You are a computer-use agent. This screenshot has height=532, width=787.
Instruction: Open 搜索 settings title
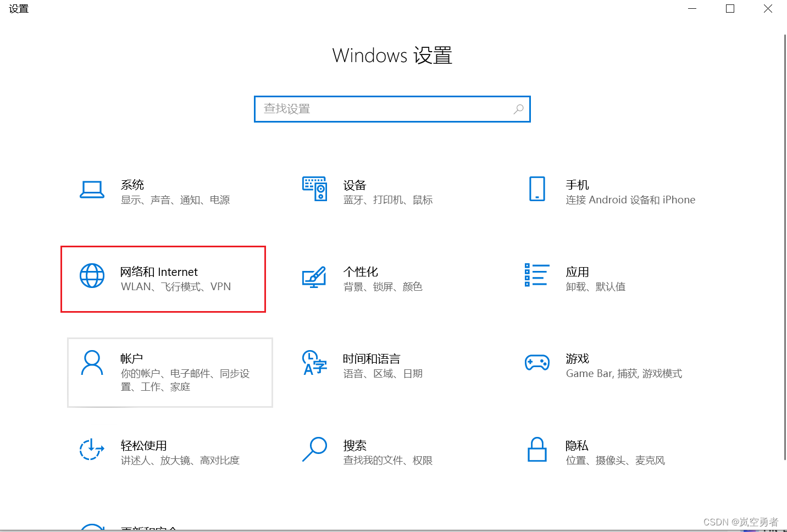point(355,445)
